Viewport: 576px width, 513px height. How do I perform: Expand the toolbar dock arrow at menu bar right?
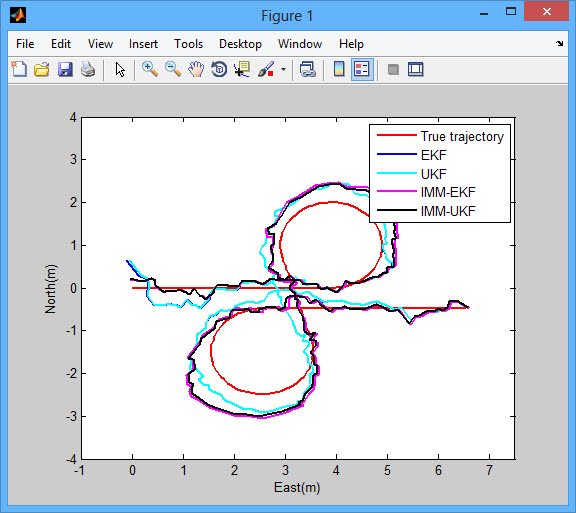[559, 43]
